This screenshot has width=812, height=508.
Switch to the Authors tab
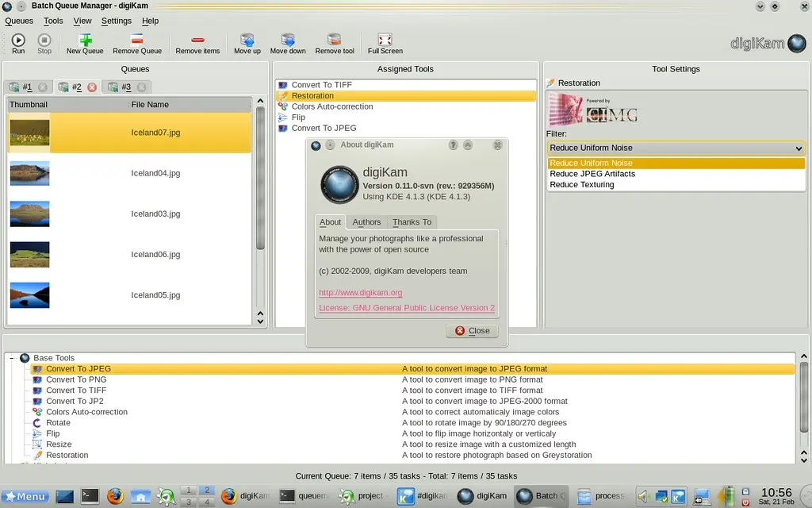[366, 221]
